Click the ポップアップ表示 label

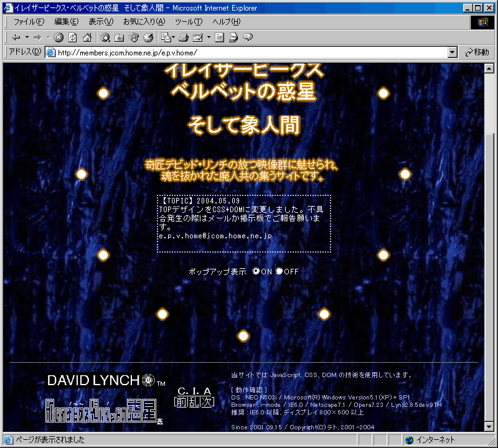[217, 271]
